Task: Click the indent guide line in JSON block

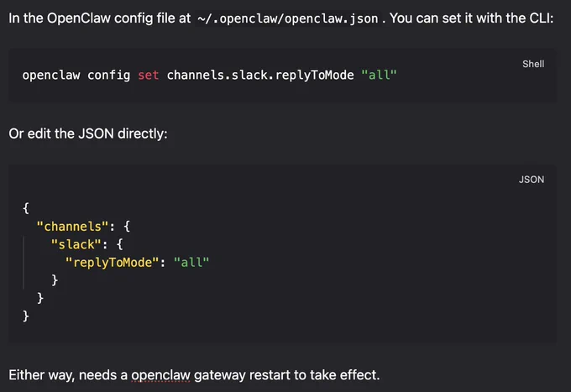Action: click(x=24, y=263)
